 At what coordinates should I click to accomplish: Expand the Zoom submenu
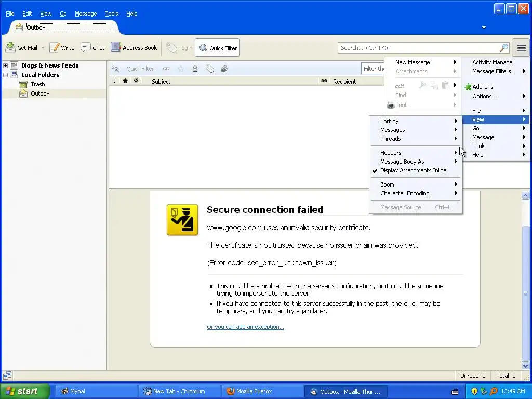416,184
